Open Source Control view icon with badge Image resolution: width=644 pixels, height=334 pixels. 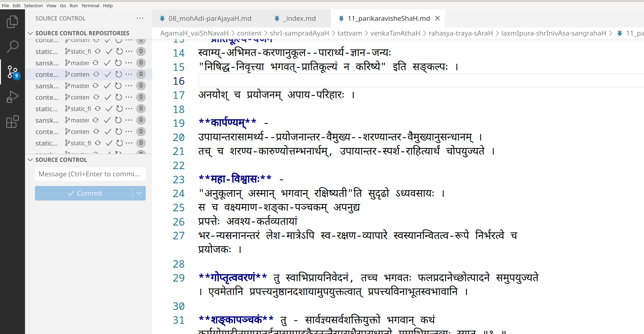click(12, 72)
